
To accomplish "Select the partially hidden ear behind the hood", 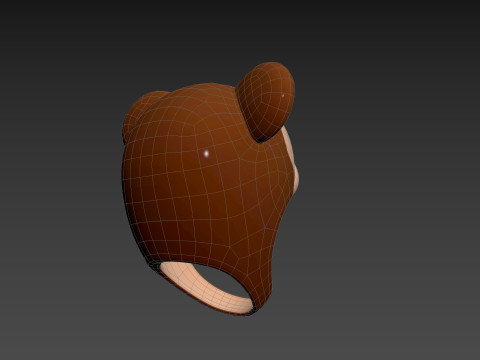I will point(139,113).
